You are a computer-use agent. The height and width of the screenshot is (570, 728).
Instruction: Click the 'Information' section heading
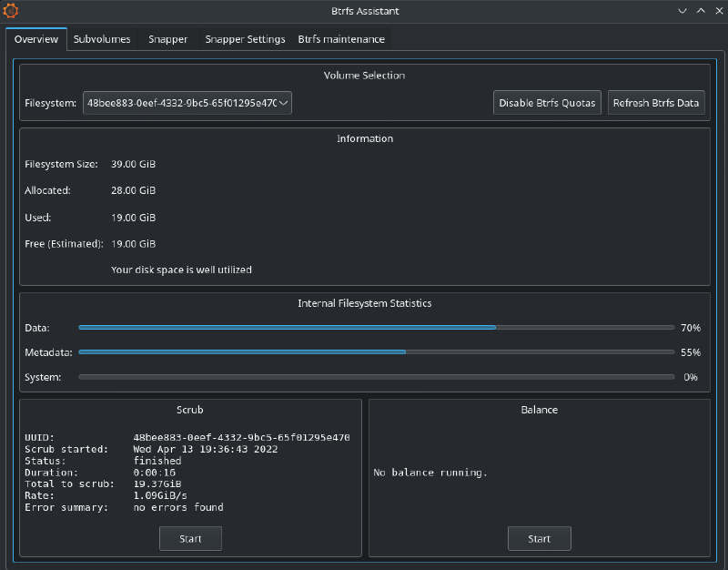coord(365,138)
